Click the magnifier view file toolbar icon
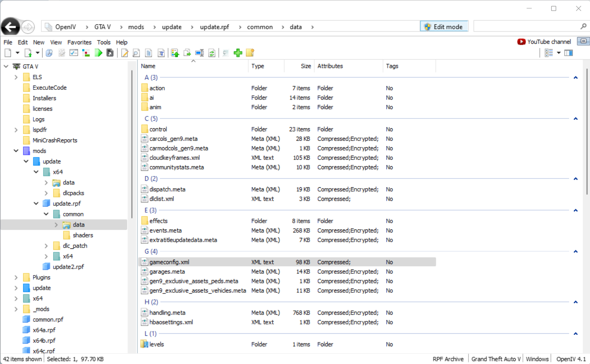590x364 pixels. (x=136, y=53)
